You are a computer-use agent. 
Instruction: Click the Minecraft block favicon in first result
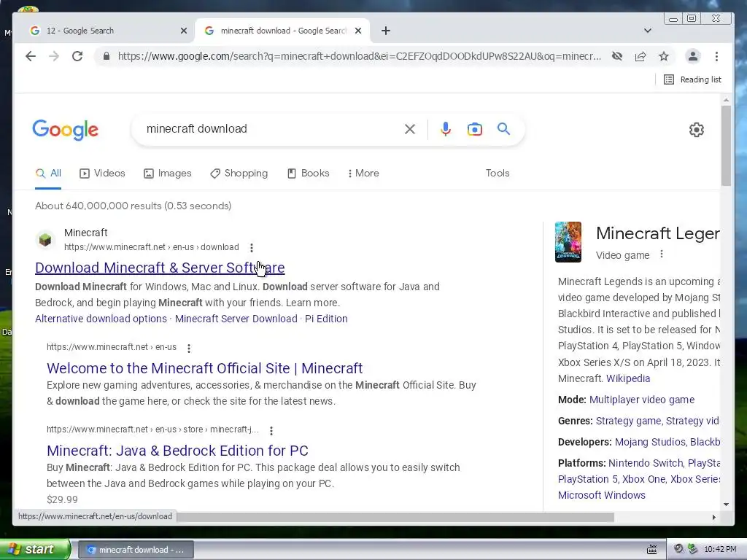click(45, 239)
